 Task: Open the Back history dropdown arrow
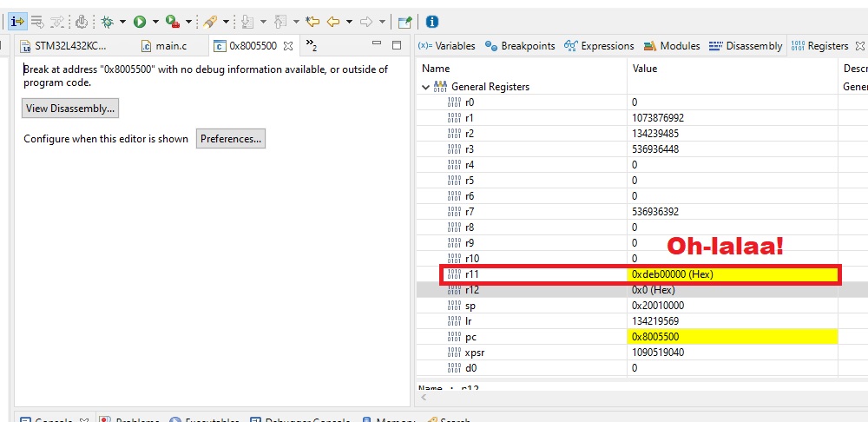pyautogui.click(x=349, y=23)
